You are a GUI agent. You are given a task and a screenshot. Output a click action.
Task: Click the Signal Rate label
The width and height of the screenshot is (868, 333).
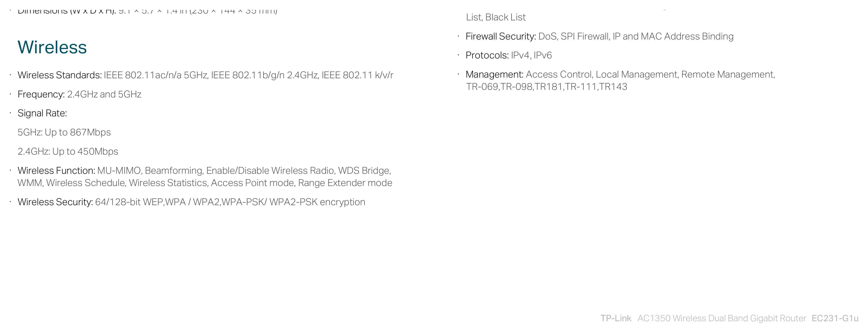coord(42,113)
